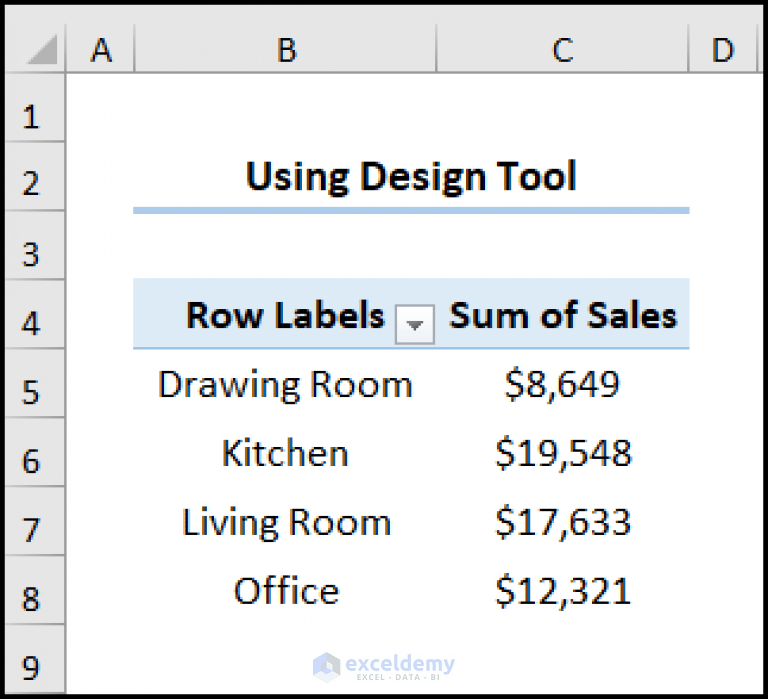The height and width of the screenshot is (699, 768).
Task: Select the $19,548 sales value
Action: (562, 453)
